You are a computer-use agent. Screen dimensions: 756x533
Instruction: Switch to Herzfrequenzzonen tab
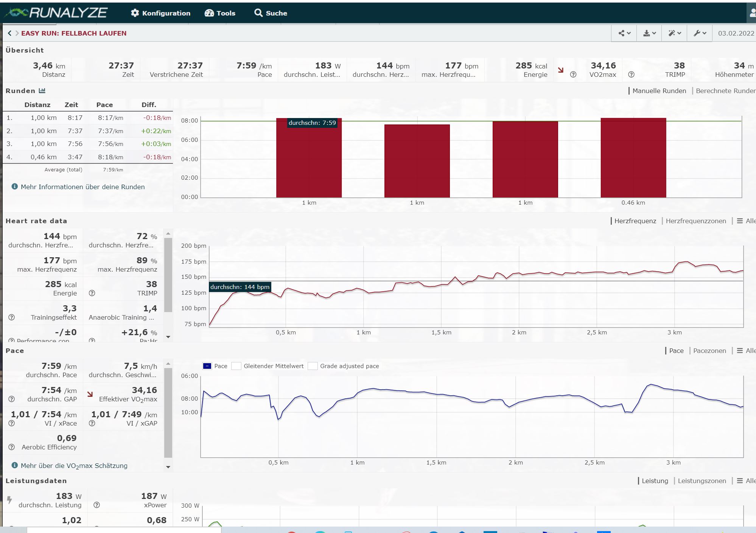coord(695,221)
